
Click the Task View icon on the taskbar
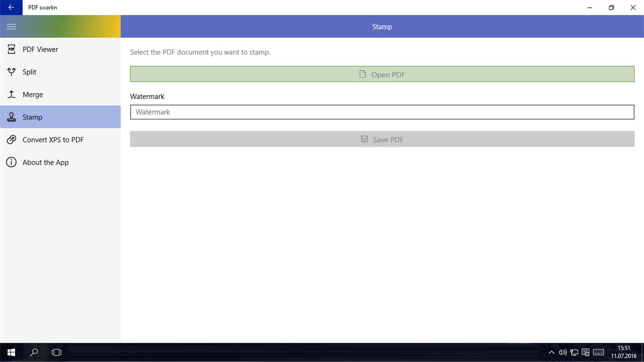(56, 352)
